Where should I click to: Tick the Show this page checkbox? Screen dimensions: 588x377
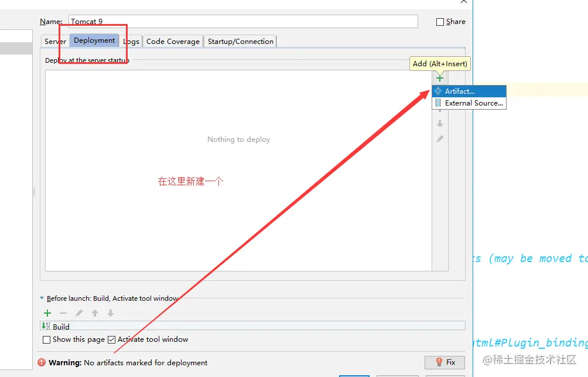click(x=46, y=340)
